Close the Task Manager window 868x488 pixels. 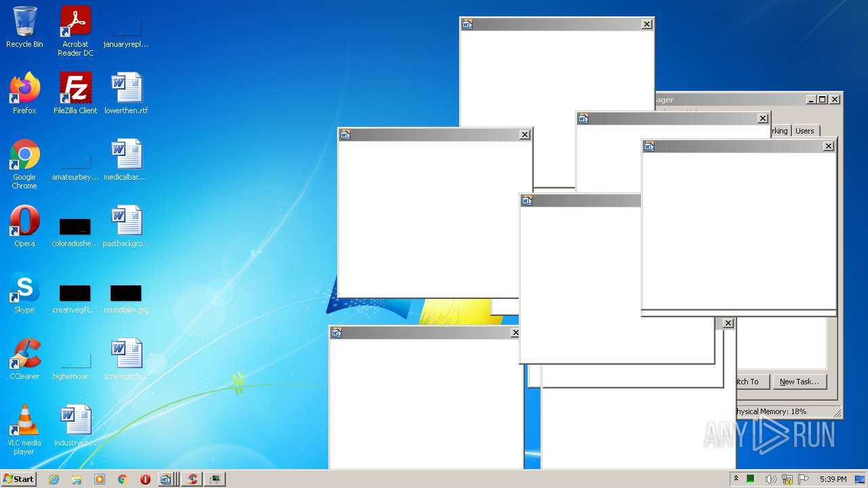click(835, 100)
